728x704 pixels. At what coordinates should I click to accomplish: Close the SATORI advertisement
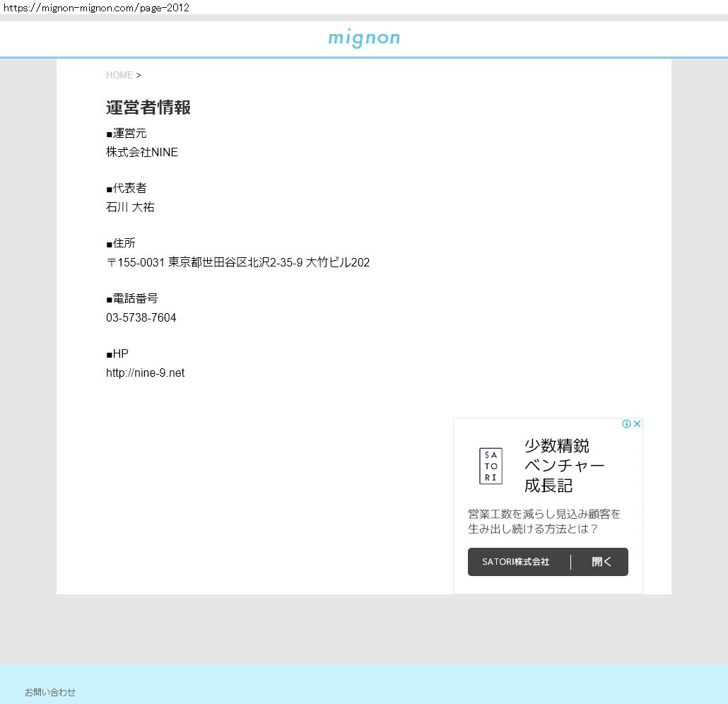click(x=637, y=424)
